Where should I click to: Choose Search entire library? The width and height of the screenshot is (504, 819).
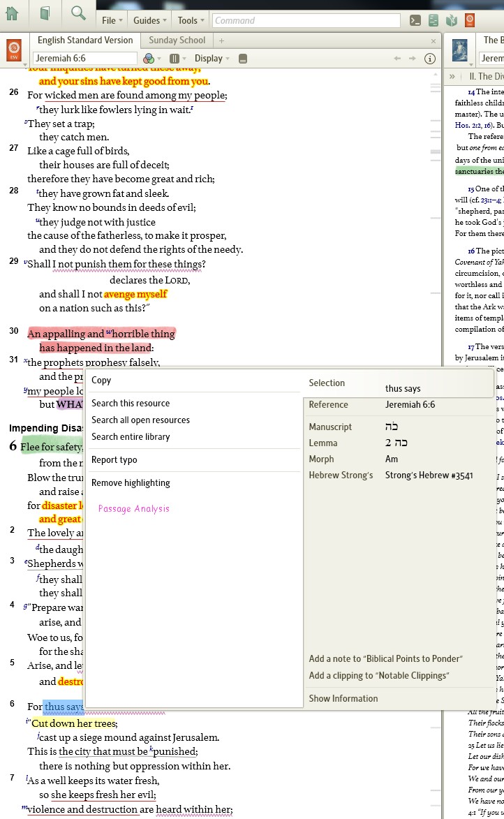(x=131, y=436)
